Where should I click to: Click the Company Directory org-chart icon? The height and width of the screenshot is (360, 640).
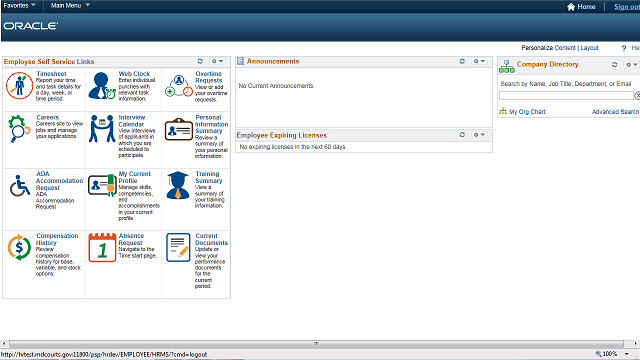coord(507,67)
